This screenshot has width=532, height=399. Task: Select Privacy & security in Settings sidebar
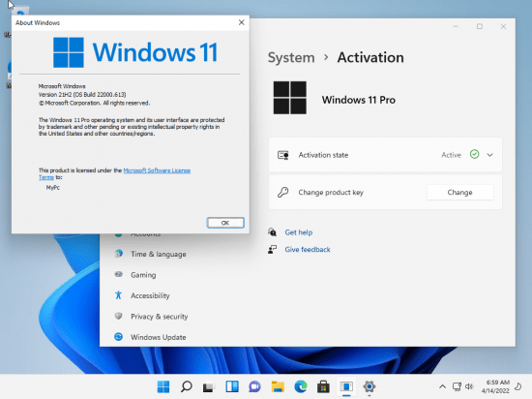tap(160, 316)
